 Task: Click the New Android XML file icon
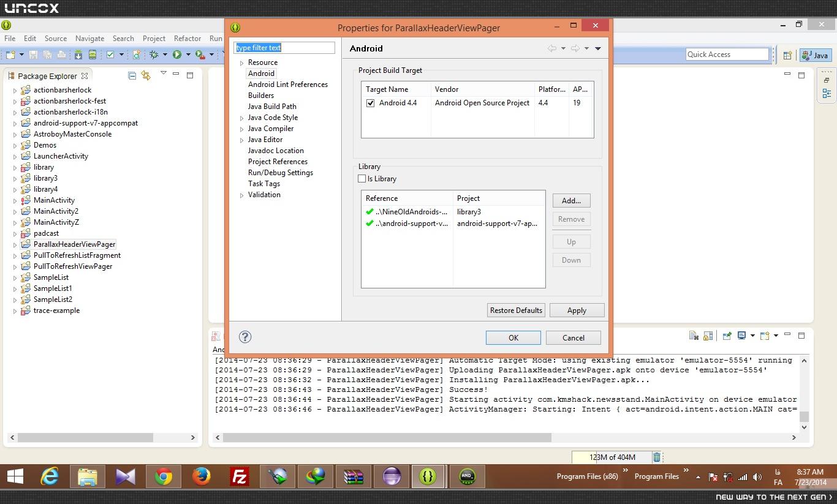[137, 55]
